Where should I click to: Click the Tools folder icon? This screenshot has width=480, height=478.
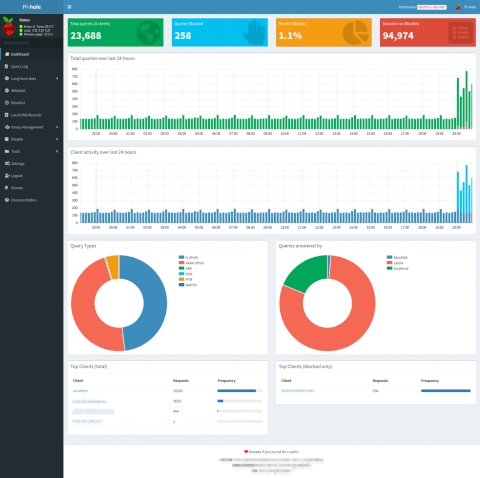click(7, 151)
